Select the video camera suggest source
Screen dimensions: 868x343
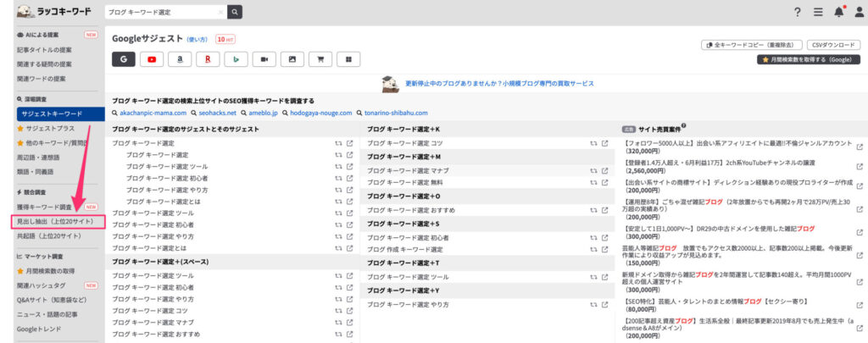[x=264, y=59]
